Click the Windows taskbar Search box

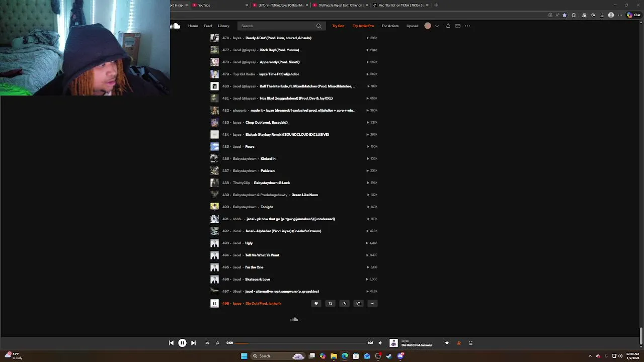279,356
